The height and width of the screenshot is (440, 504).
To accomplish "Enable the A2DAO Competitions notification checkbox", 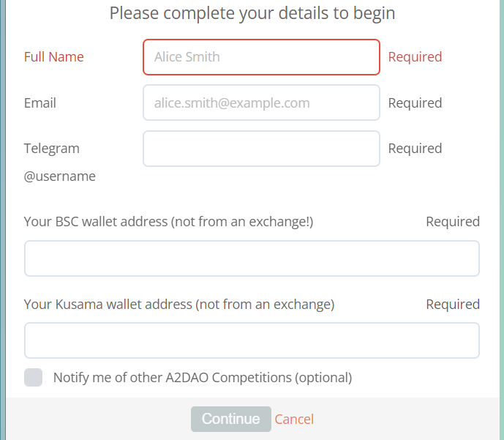I will pos(34,378).
